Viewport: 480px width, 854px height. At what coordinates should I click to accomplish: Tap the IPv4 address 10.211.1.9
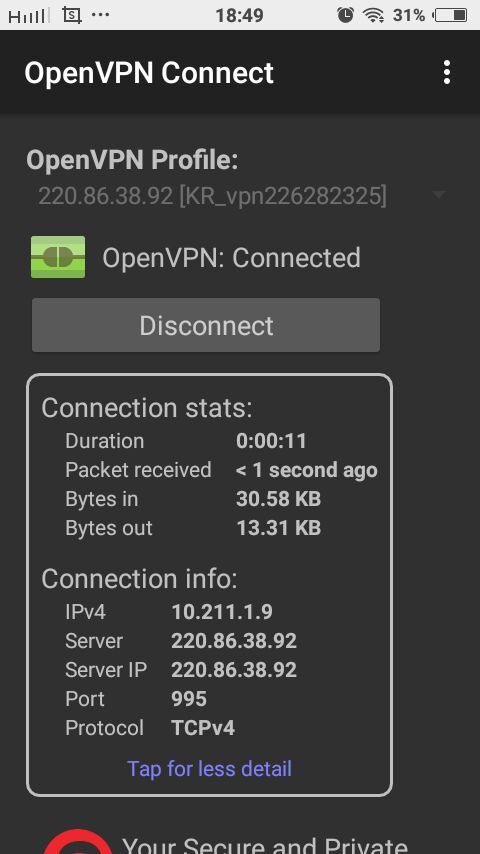222,612
